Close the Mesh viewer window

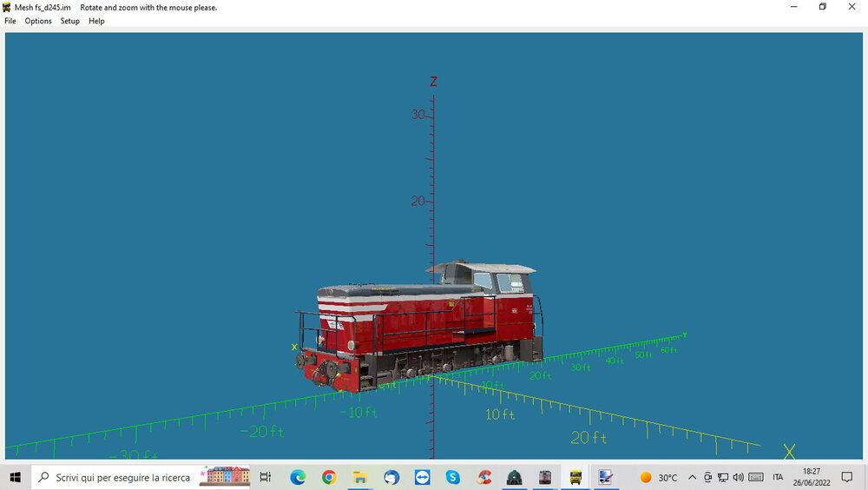coord(852,7)
